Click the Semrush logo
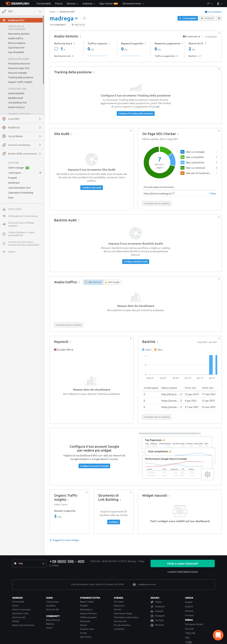227x644 pixels. (17, 4)
